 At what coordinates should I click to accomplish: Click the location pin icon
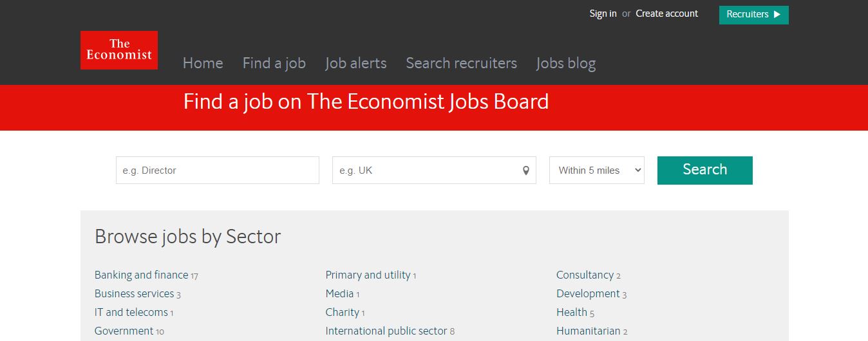point(526,170)
